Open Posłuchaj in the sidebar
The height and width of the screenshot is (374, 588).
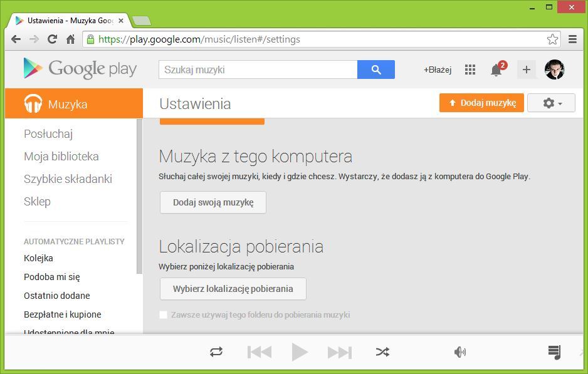click(x=48, y=134)
